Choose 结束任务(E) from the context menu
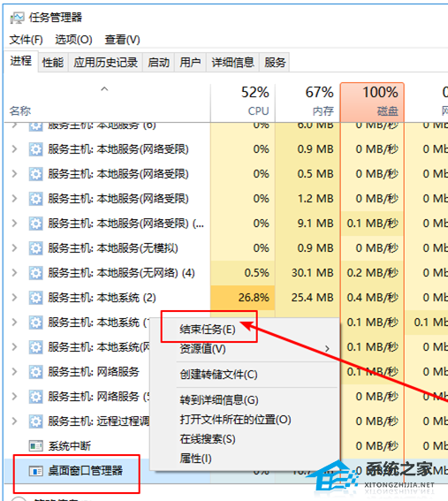This screenshot has width=448, height=501. click(x=208, y=329)
